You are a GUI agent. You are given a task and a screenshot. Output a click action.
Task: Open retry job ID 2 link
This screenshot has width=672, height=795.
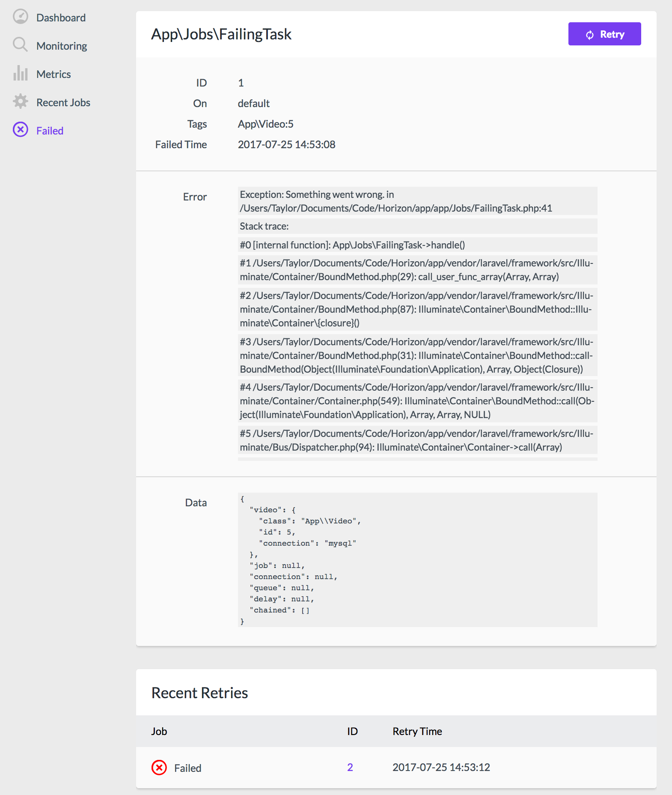click(350, 767)
